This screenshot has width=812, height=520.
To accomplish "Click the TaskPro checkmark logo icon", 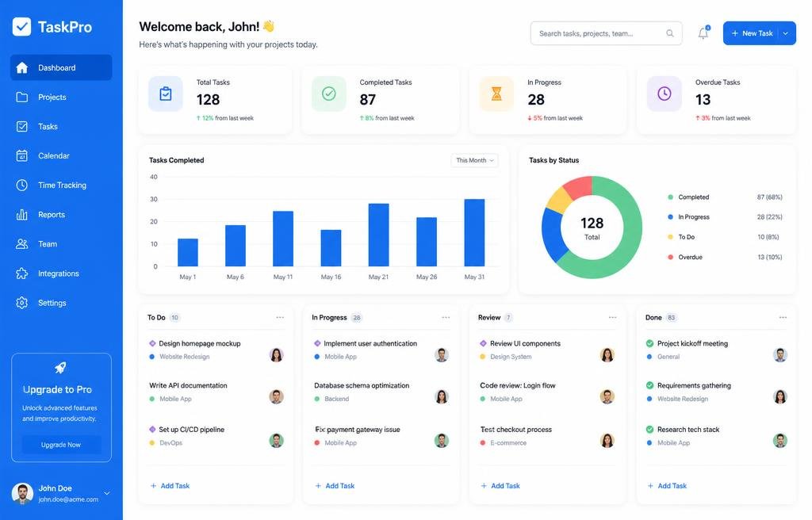I will (21, 27).
